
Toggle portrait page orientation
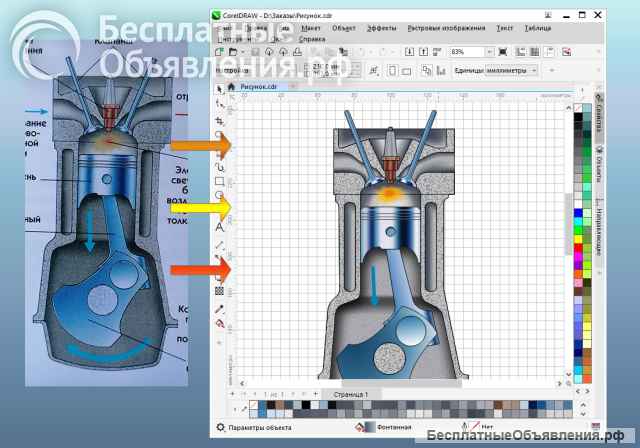(392, 71)
